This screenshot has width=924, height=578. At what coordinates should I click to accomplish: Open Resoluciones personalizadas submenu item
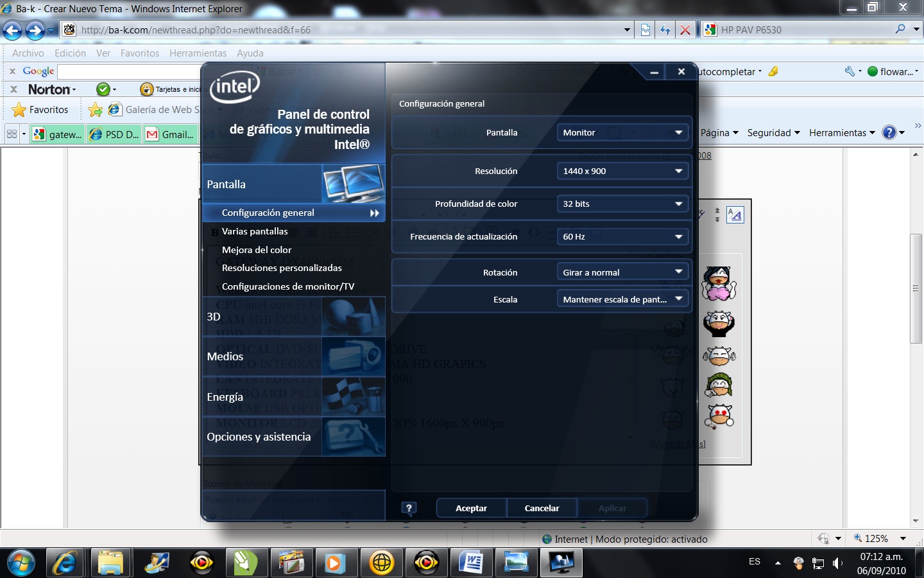click(282, 268)
